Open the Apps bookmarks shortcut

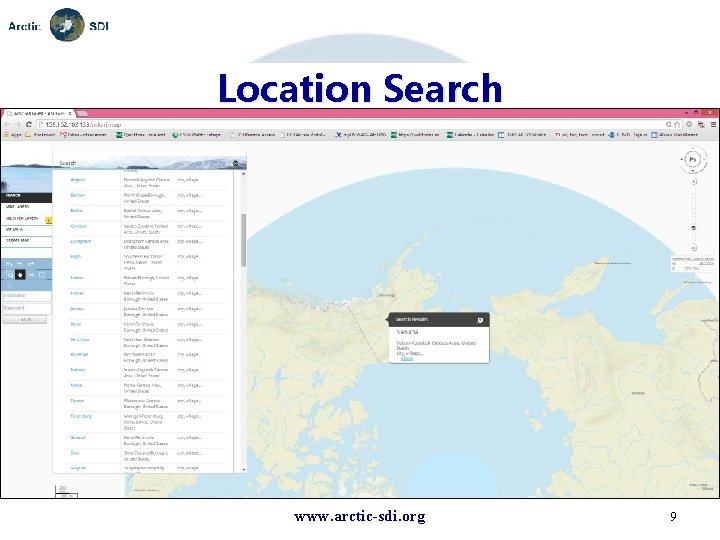[x=12, y=135]
